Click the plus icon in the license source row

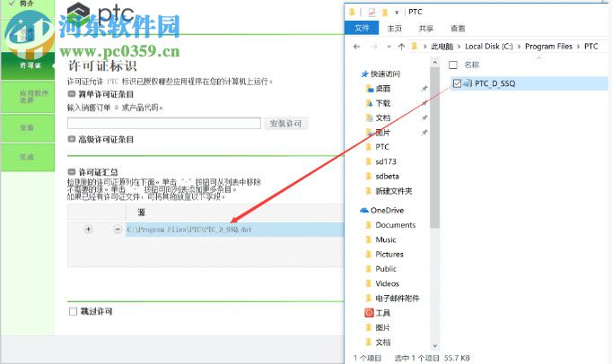(88, 229)
